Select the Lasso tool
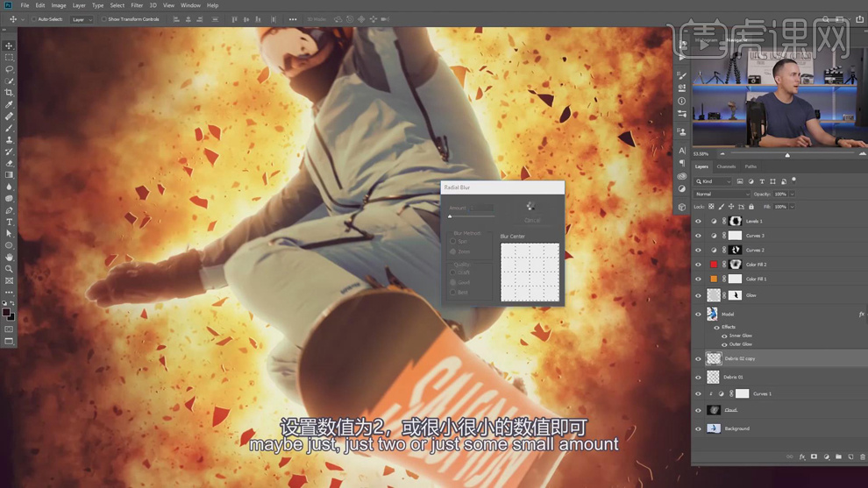This screenshot has height=488, width=868. click(x=9, y=69)
